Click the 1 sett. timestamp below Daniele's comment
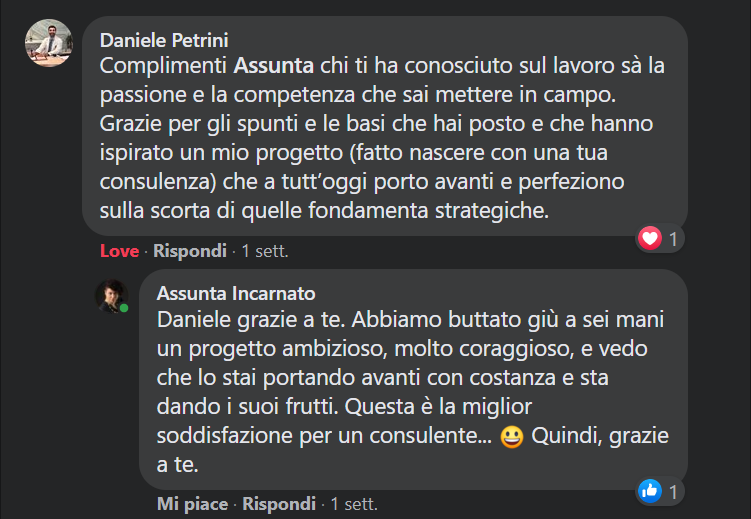 click(265, 251)
